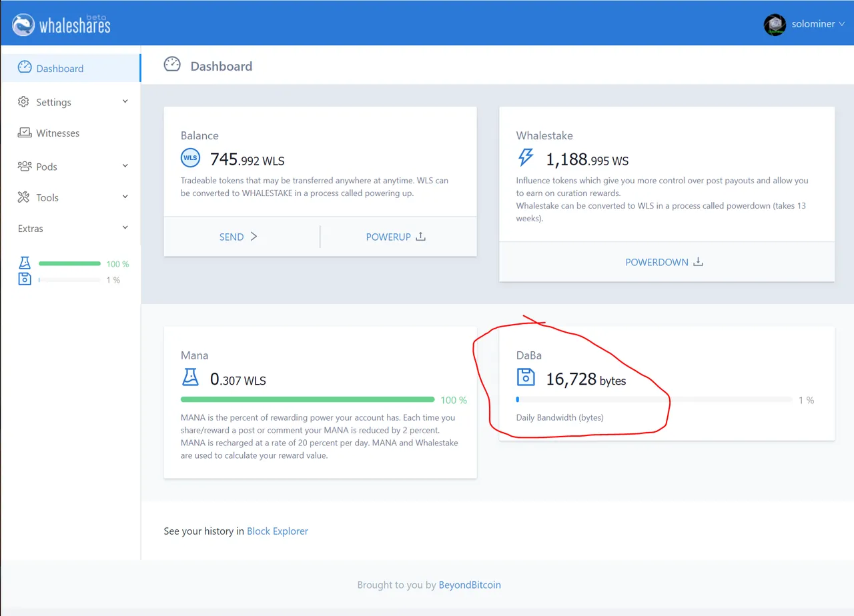Image resolution: width=854 pixels, height=616 pixels.
Task: Click the Whalestake card heading
Action: click(x=544, y=135)
